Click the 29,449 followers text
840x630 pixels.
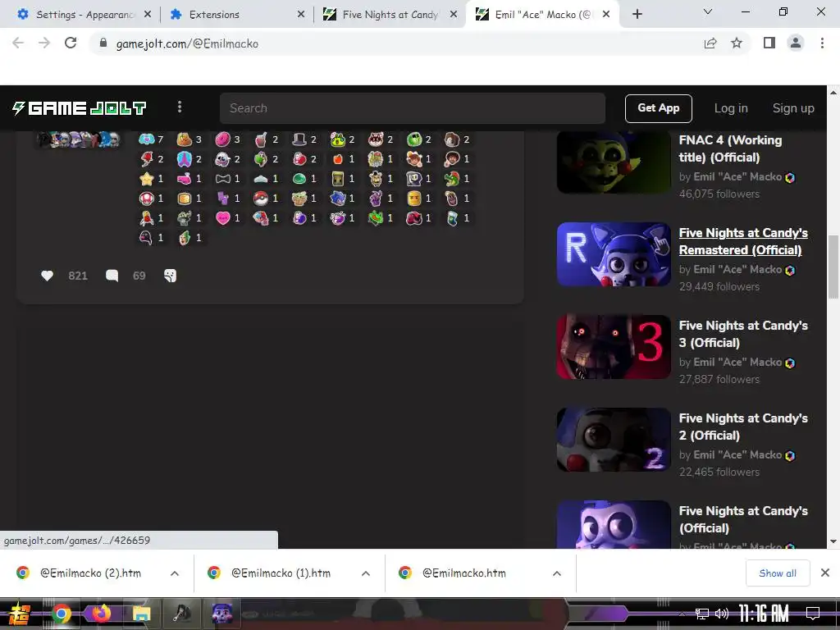click(719, 286)
